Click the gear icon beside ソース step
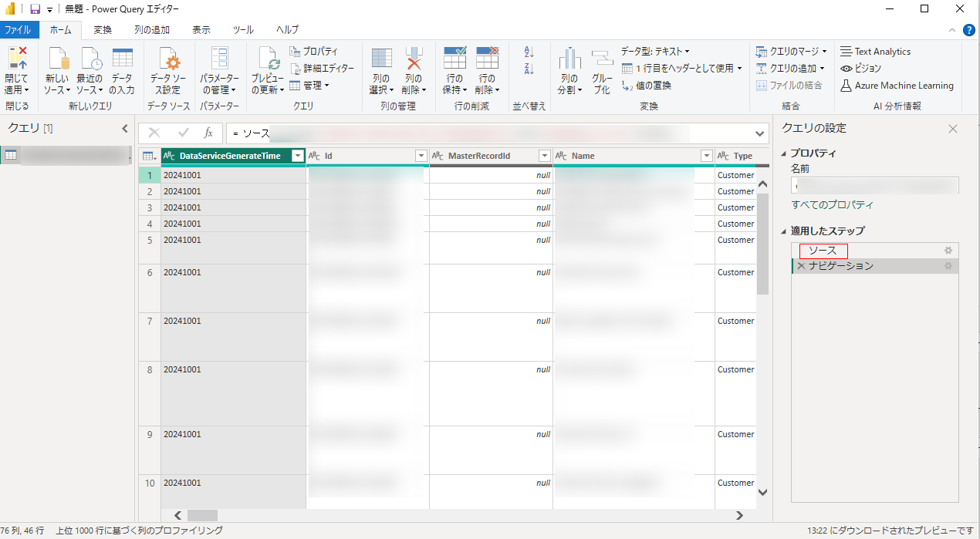The height and width of the screenshot is (539, 980). pyautogui.click(x=948, y=251)
